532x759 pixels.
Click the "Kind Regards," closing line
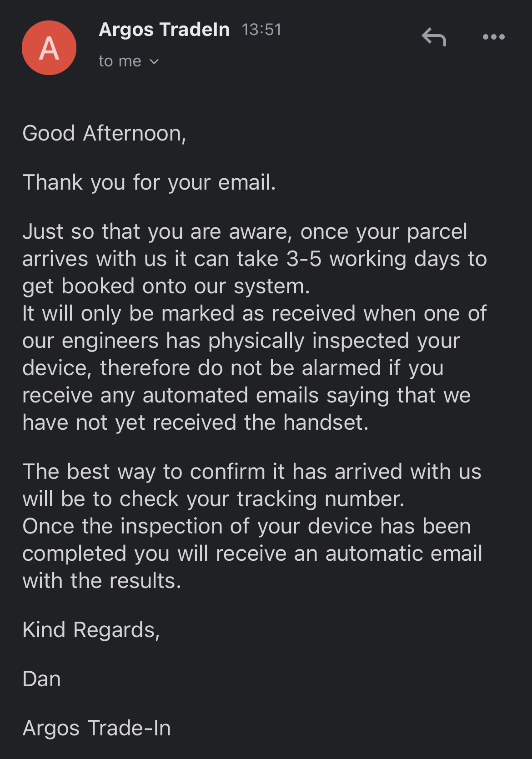[91, 630]
